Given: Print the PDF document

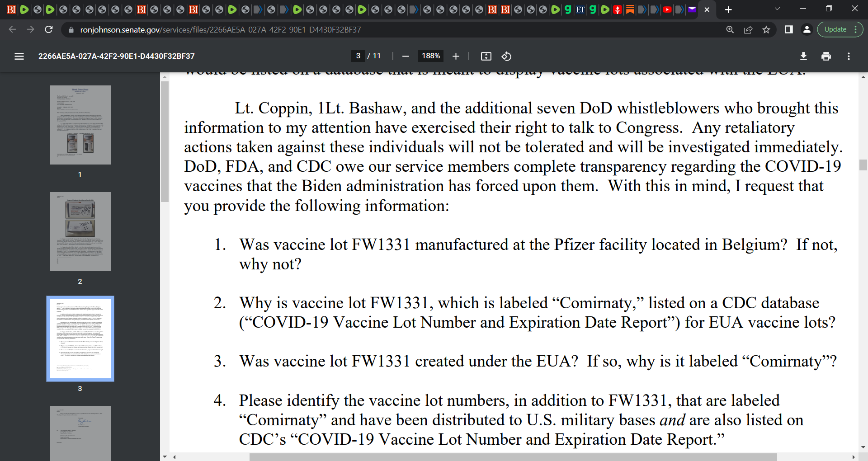Looking at the screenshot, I should pyautogui.click(x=826, y=56).
